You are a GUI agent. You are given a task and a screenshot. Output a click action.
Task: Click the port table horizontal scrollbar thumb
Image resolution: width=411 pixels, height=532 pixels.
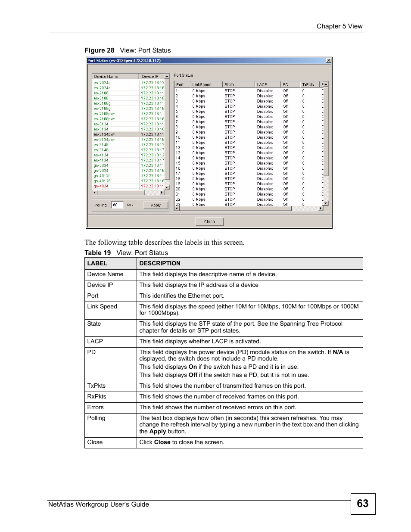point(236,208)
